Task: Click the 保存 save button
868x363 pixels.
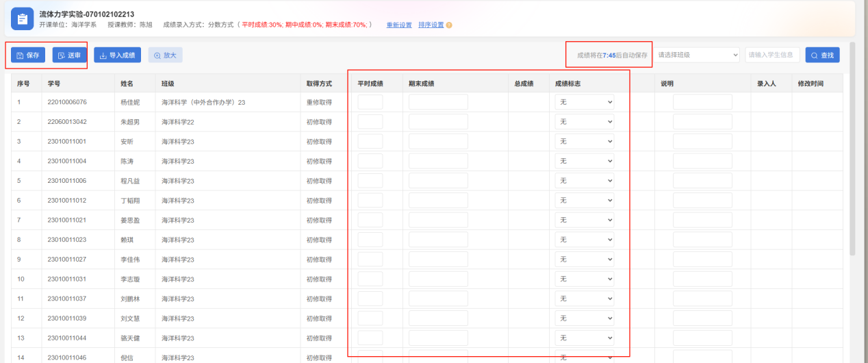Action: click(27, 55)
